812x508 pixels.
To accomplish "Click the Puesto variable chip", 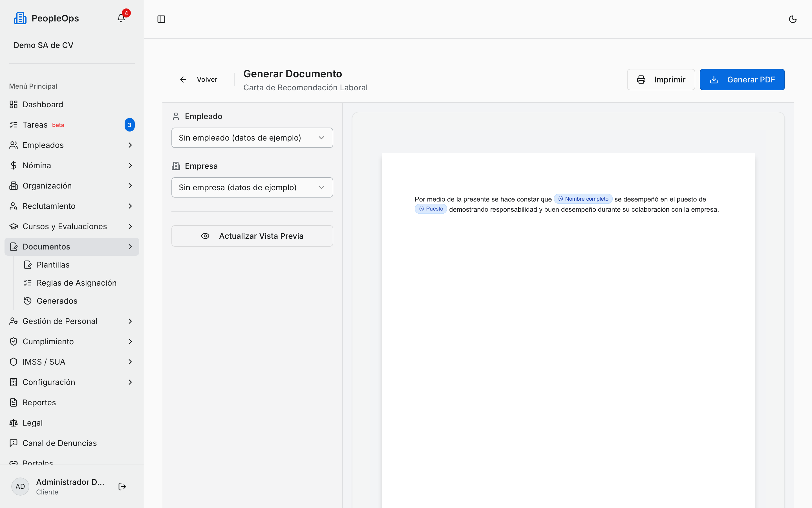I will (x=431, y=209).
